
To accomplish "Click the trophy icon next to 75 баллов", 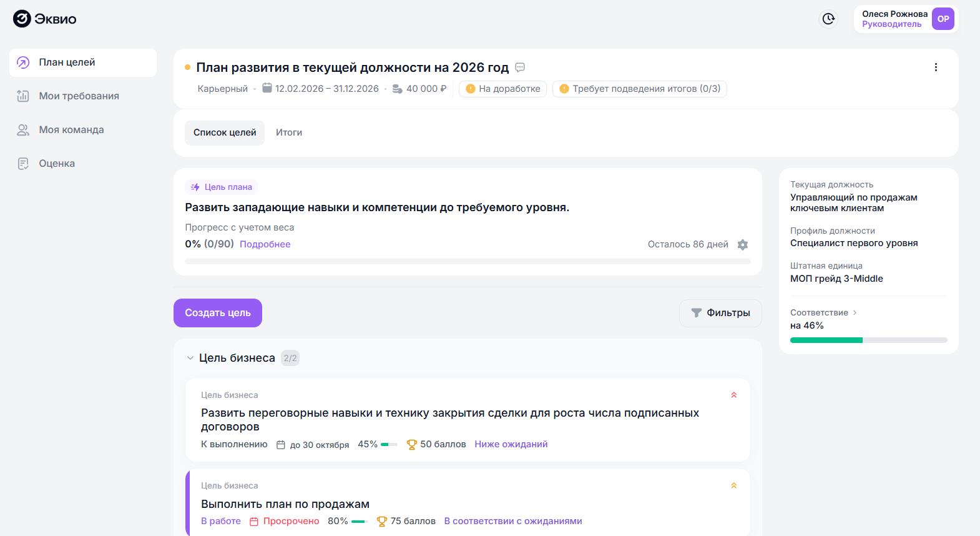I will 382,521.
